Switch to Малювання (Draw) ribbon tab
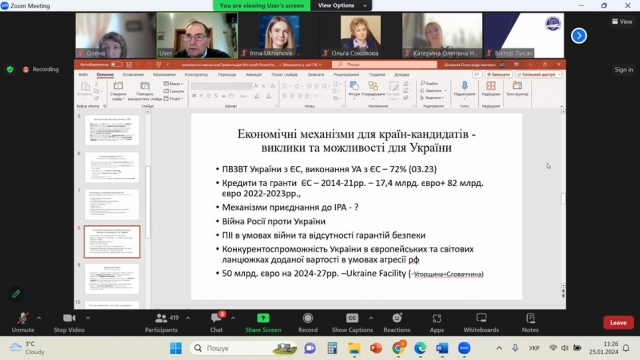 click(x=164, y=75)
